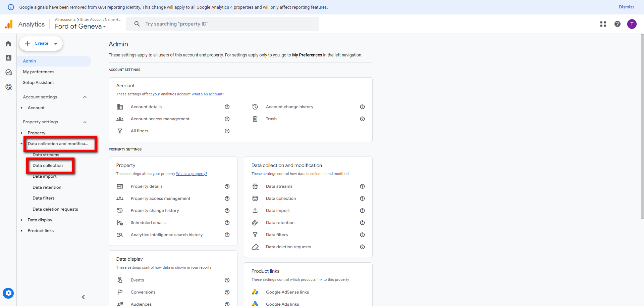Viewport: 644px width, 306px height.
Task: Click the help question mark in header
Action: click(617, 24)
